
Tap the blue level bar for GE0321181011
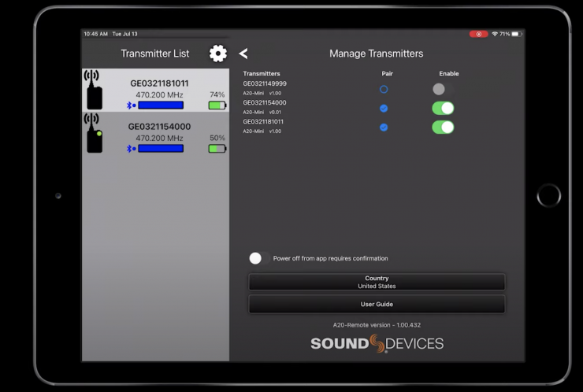(161, 105)
